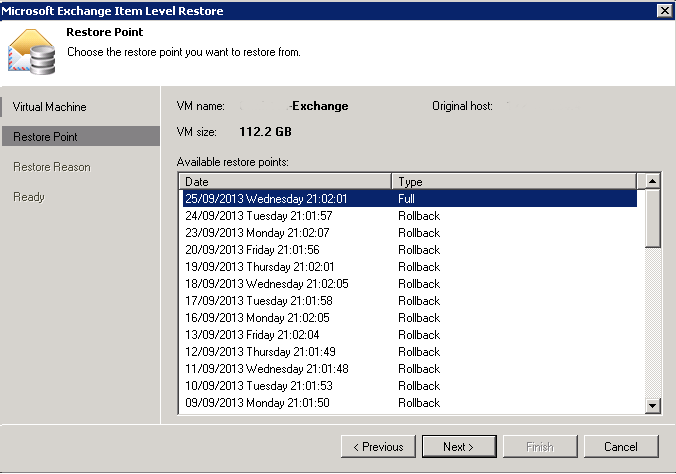This screenshot has width=676, height=474.
Task: Select restore point 13/09/2013 Friday 21:02:04
Action: 410,335
